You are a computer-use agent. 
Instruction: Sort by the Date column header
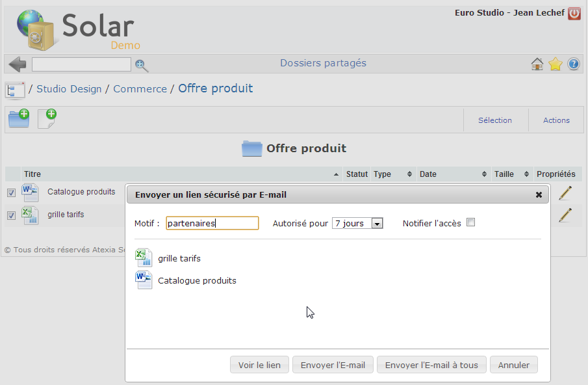(x=452, y=174)
